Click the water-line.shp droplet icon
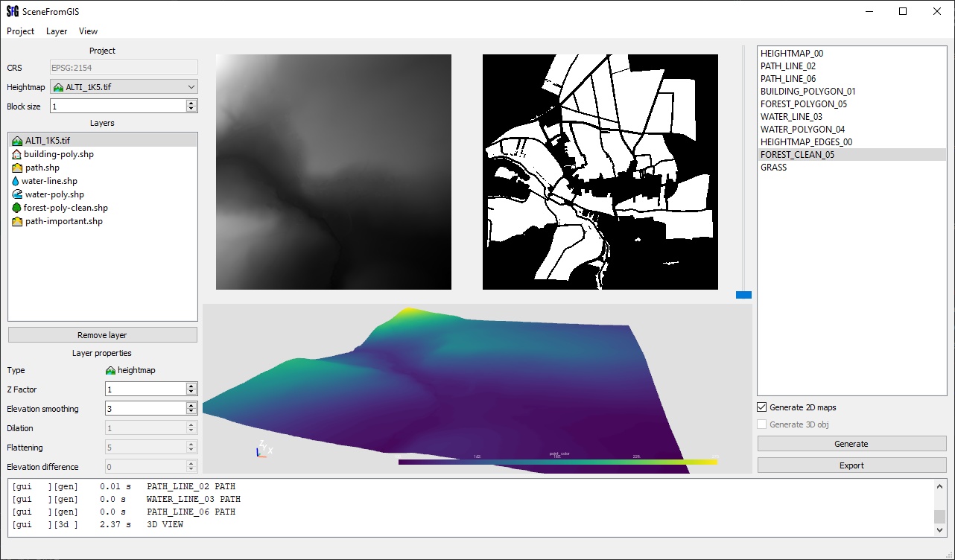 click(x=16, y=181)
